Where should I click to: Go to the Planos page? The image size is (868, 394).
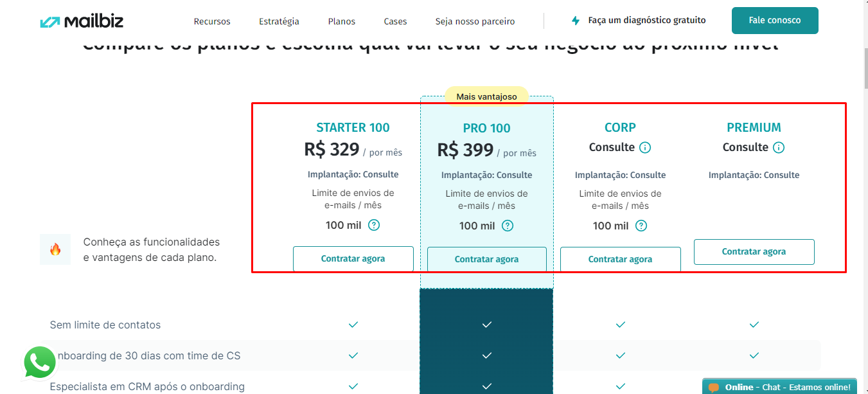pos(342,21)
